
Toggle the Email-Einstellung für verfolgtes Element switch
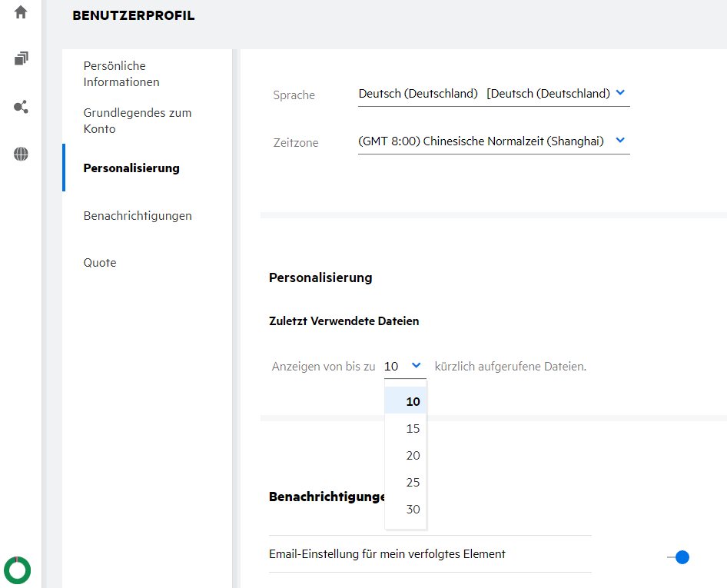[x=678, y=557]
